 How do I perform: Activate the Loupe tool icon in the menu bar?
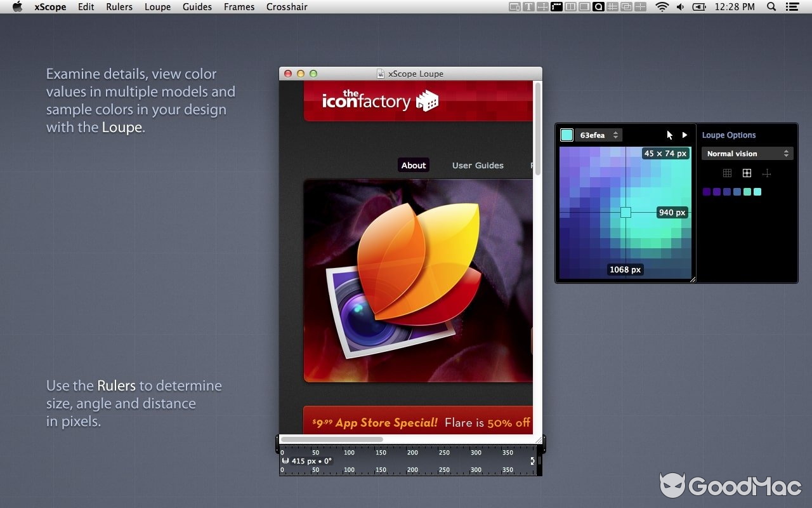click(x=599, y=7)
